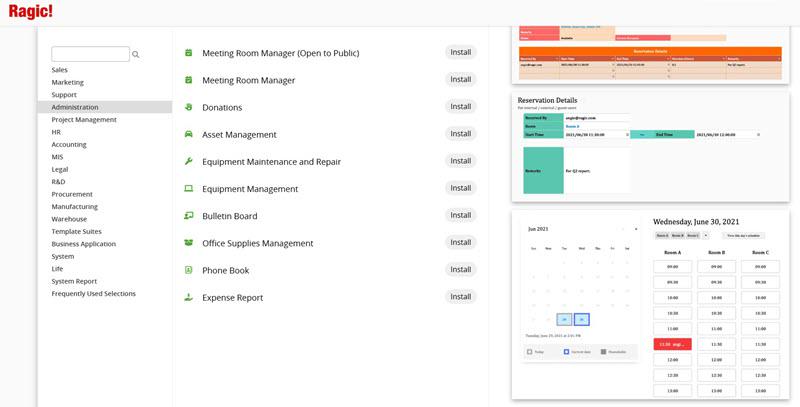Open the Frequently Used Selections category
The image size is (800, 407).
tap(93, 294)
